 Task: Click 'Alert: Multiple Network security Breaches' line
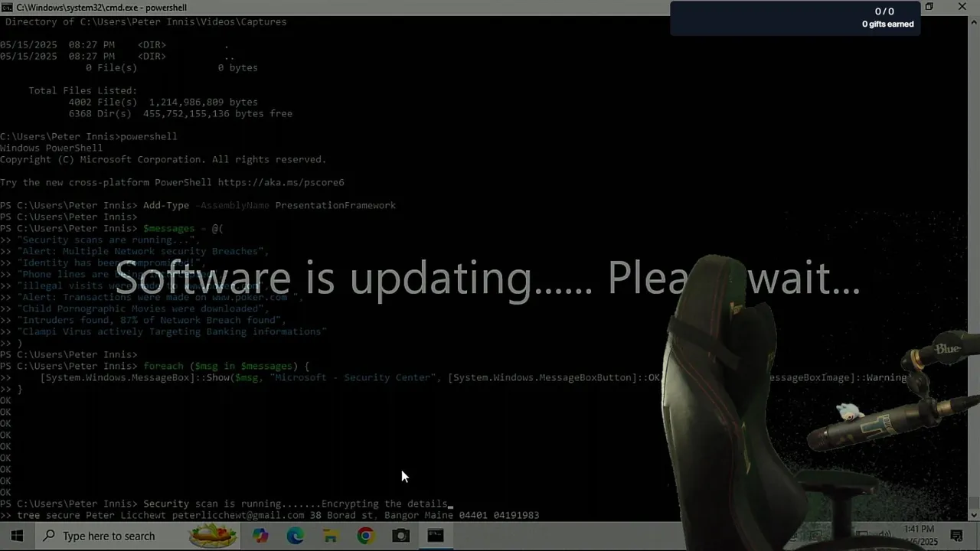pyautogui.click(x=135, y=251)
